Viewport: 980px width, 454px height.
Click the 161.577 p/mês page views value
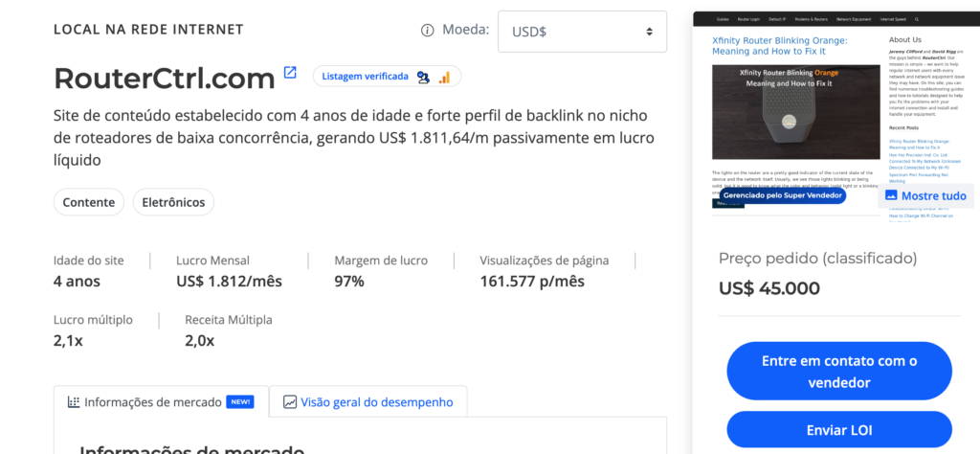(532, 282)
